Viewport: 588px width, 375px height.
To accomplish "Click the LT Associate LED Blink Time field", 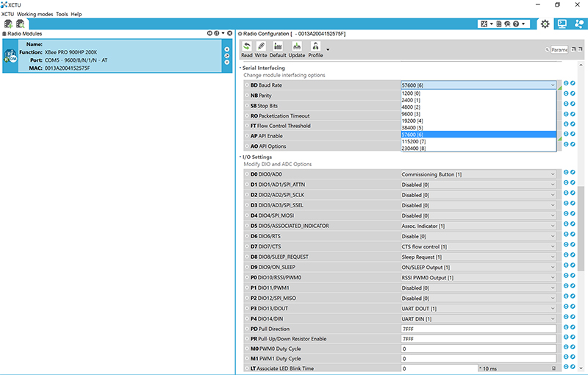I will 440,368.
